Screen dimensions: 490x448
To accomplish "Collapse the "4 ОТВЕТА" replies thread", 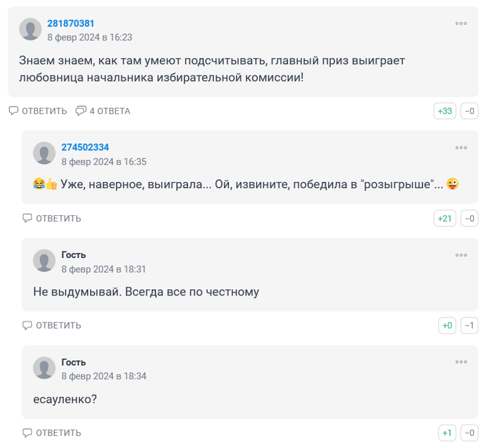I will (103, 111).
